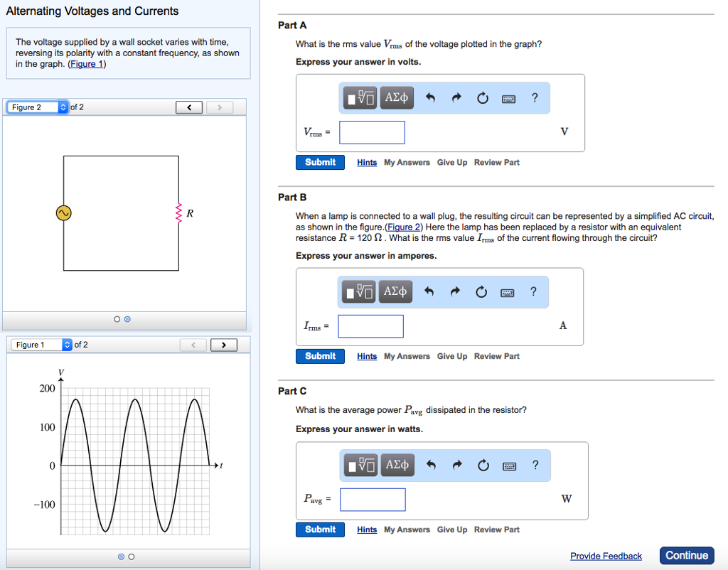Click the Continue button
The width and height of the screenshot is (728, 570).
(686, 556)
